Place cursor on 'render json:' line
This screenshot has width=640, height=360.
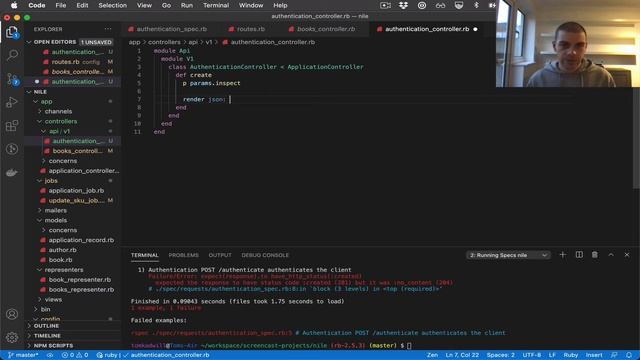(x=204, y=99)
